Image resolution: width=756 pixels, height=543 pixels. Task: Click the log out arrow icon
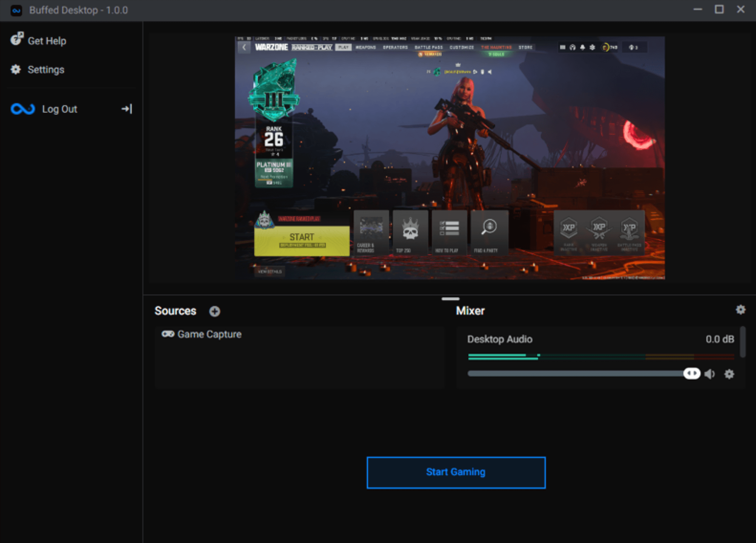tap(127, 109)
